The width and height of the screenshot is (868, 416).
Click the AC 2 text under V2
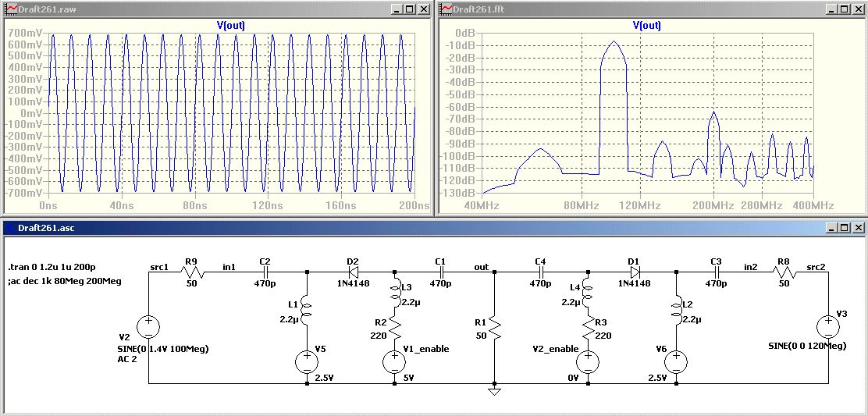coord(126,358)
